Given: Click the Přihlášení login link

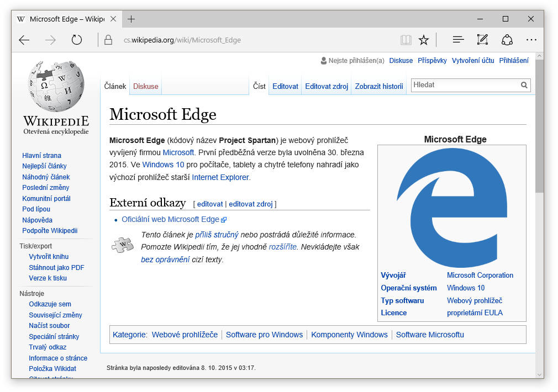Looking at the screenshot, I should pos(514,61).
